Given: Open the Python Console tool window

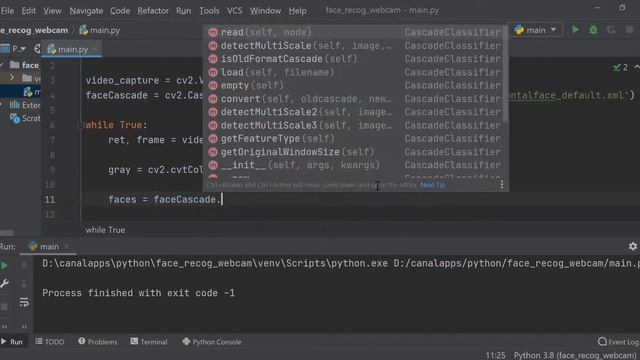Looking at the screenshot, I should tap(212, 342).
